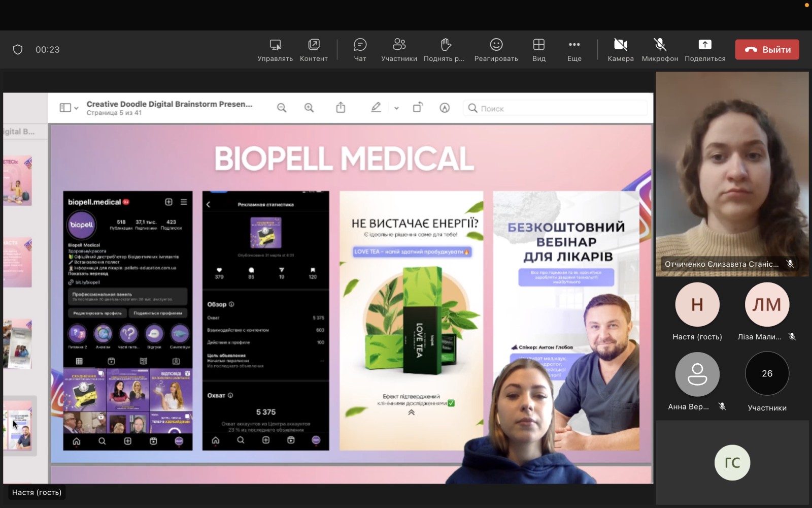Click the meeting timer 00:23
This screenshot has width=812, height=508.
48,49
